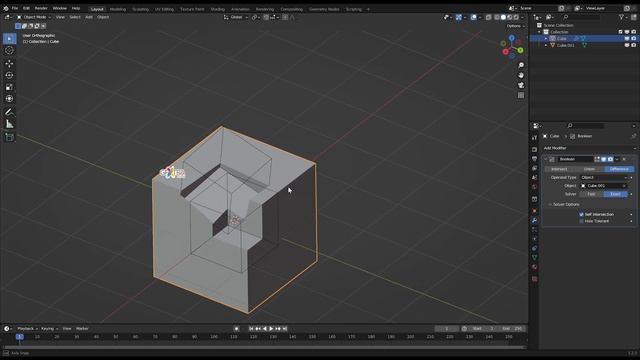Open the Texture properties tab
The width and height of the screenshot is (640, 360).
pos(535,279)
